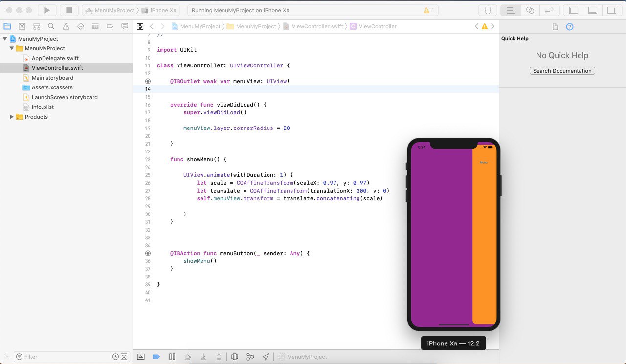Collapse the MenuMyProject root project
This screenshot has width=626, height=364.
5,39
